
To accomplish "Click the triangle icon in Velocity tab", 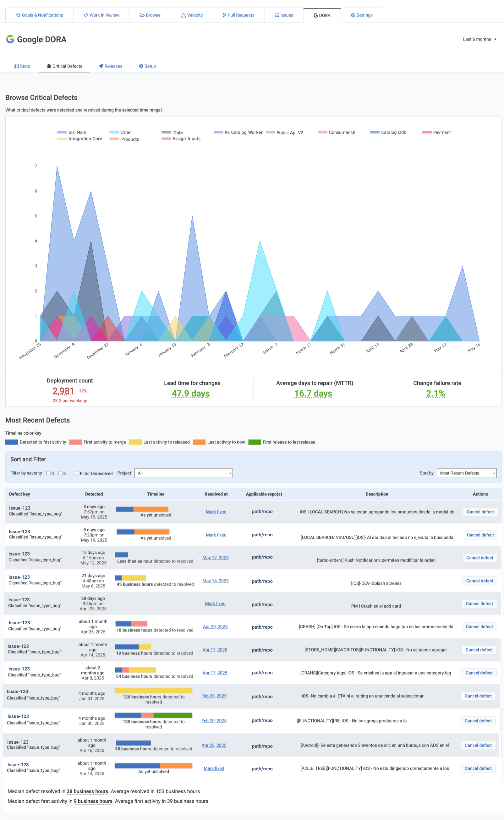I will (183, 15).
